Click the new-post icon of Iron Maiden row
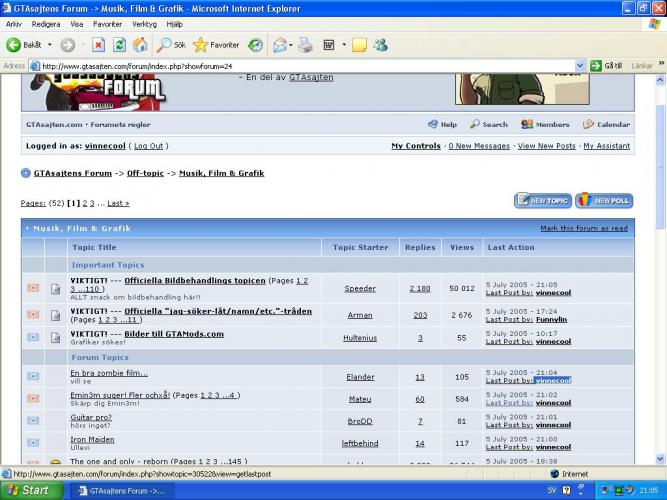Screen dimensions: 667x500 click(33, 443)
